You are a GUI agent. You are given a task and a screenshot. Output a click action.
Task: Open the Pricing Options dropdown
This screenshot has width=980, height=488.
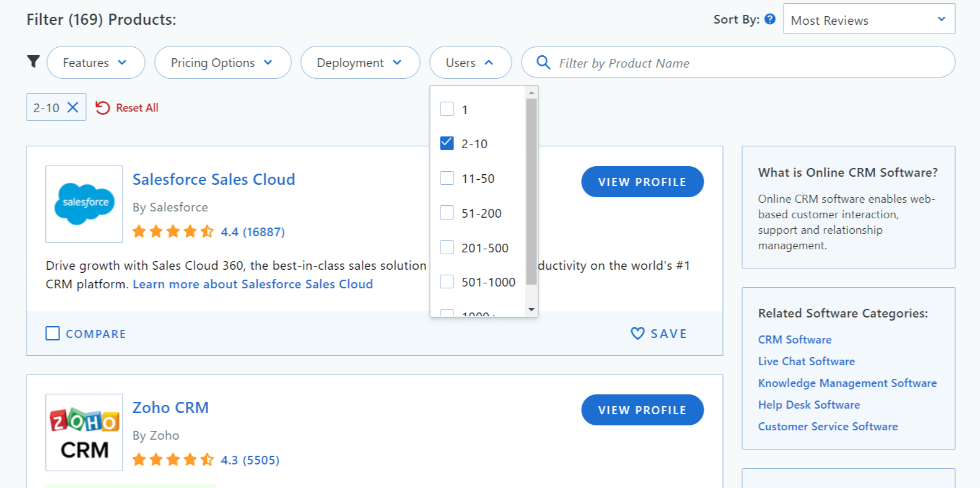[222, 63]
